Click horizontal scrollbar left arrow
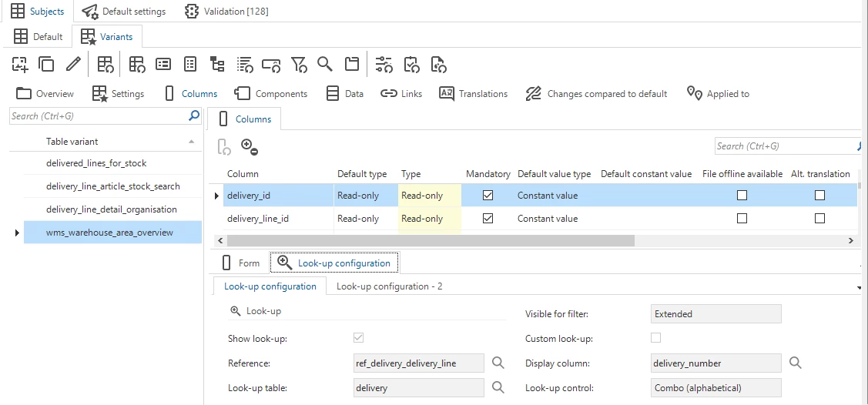This screenshot has height=405, width=868. click(x=220, y=241)
